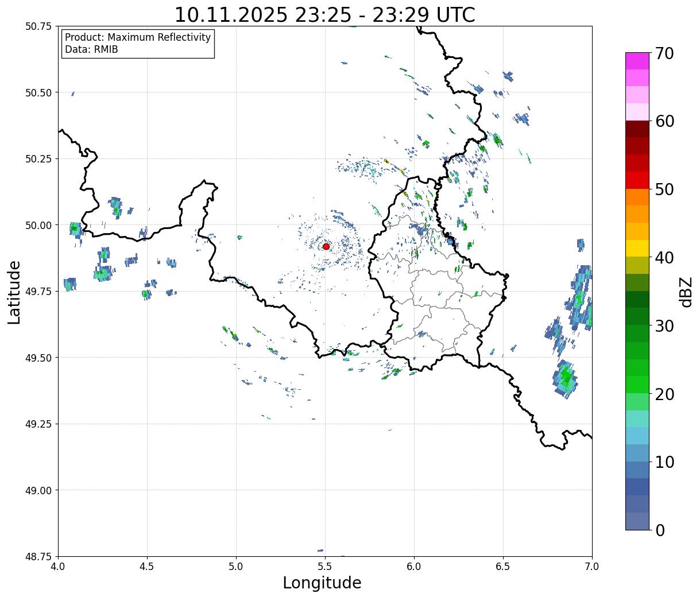Click the 4.5 longitude tick label
The width and height of the screenshot is (700, 597).
147,567
